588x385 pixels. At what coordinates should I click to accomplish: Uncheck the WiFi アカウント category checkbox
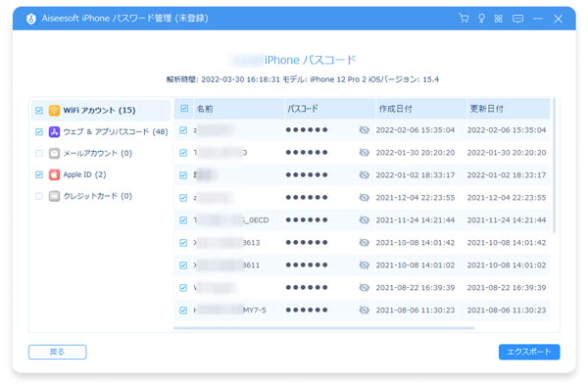[39, 111]
